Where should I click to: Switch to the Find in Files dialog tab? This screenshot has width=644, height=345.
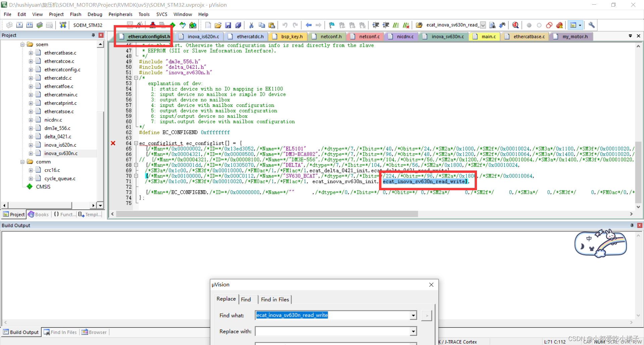pyautogui.click(x=274, y=299)
